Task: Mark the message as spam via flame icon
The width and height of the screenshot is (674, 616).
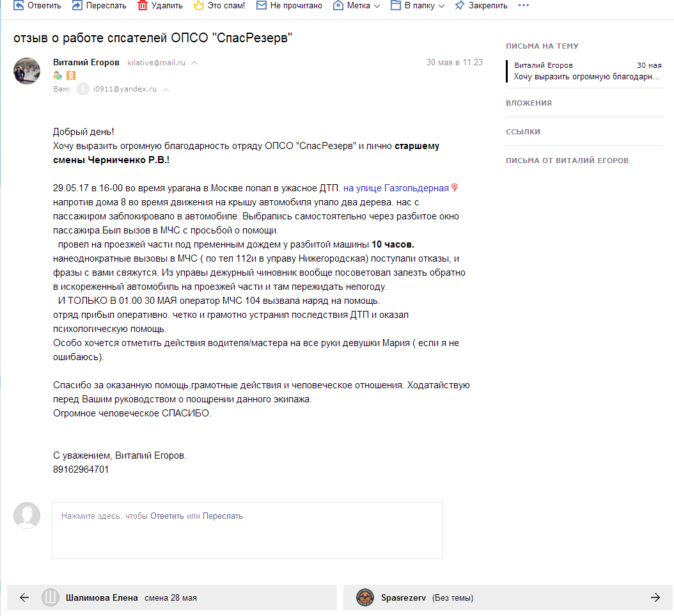Action: pyautogui.click(x=199, y=6)
